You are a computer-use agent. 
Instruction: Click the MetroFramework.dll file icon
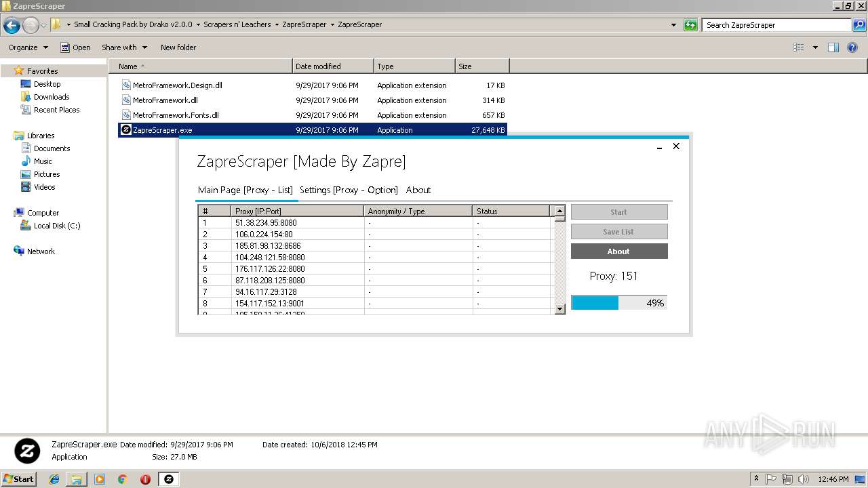click(126, 100)
